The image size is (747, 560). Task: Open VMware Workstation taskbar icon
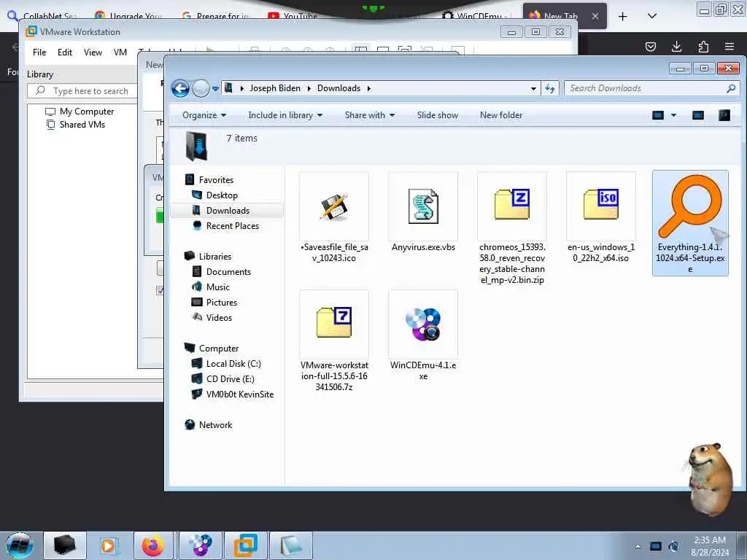[245, 545]
